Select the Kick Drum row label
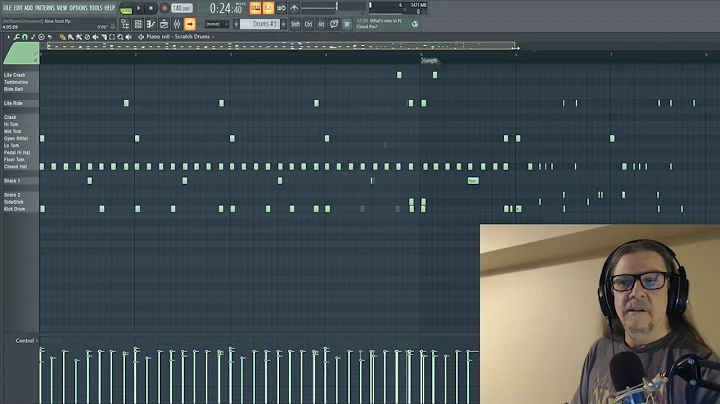This screenshot has height=404, width=720. click(15, 209)
